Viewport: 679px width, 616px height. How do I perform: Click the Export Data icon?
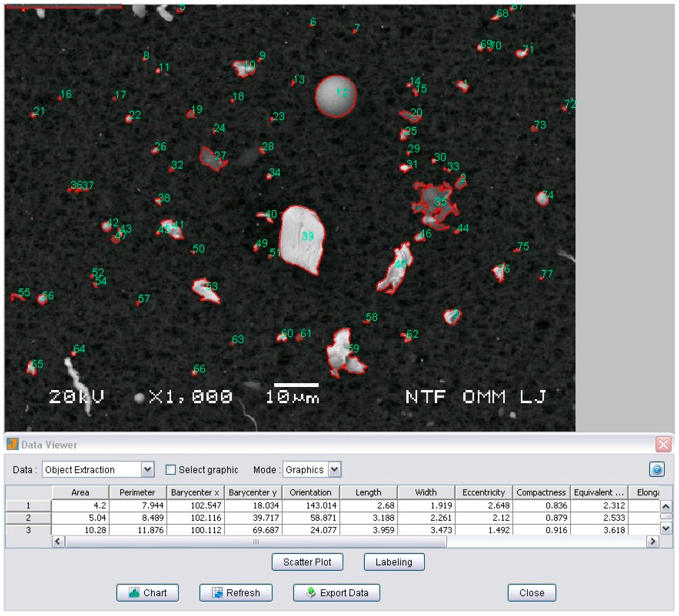(311, 593)
